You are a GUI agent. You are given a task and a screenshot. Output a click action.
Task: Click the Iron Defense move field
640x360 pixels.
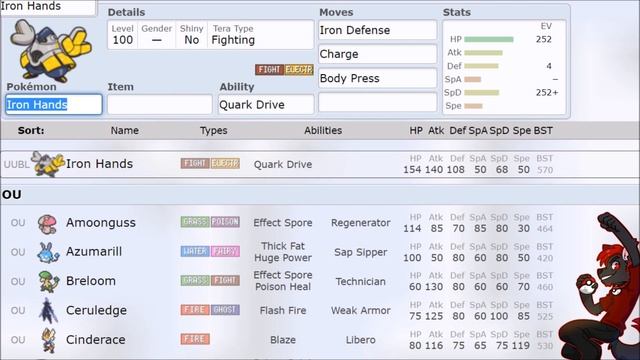[378, 30]
